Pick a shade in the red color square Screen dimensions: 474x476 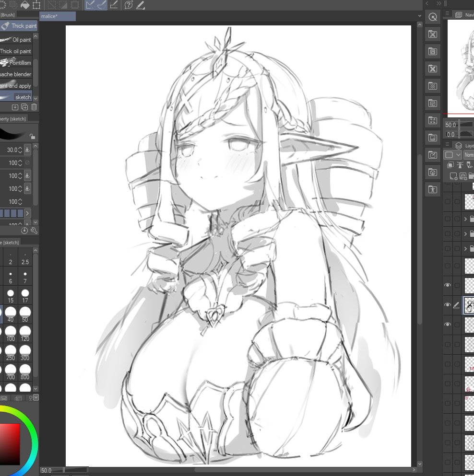10,444
